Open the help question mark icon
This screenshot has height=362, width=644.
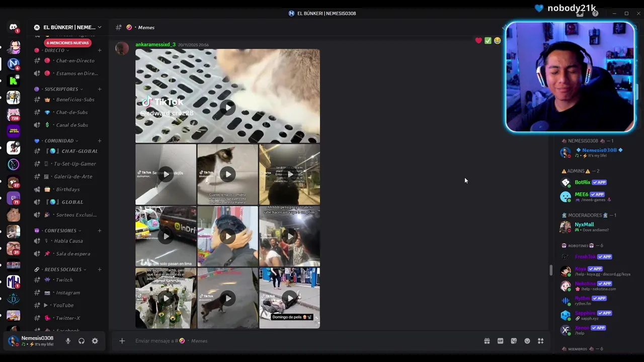(595, 14)
